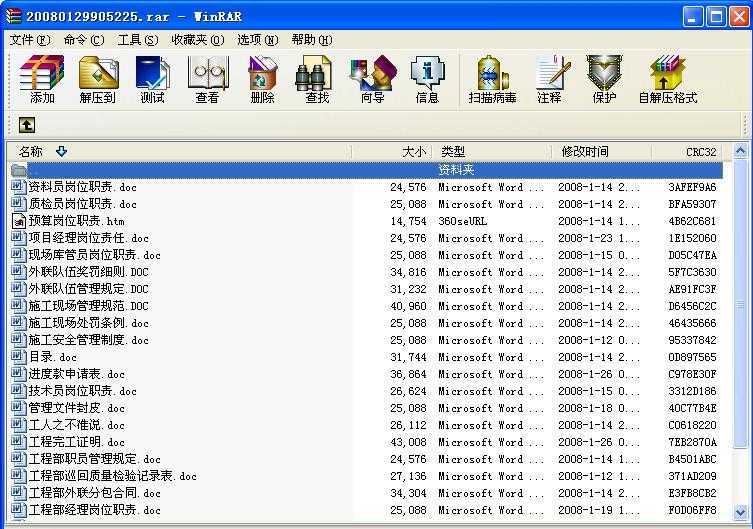Viewport: 753px width, 529px height.
Task: Select file 施工现场处罚条例.doc
Action: (89, 323)
